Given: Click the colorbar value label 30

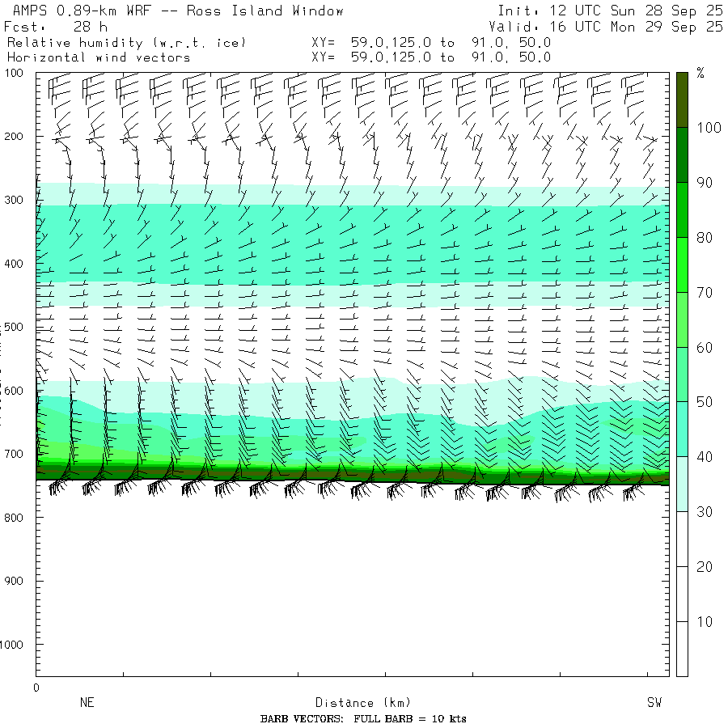Looking at the screenshot, I should click(x=705, y=512).
